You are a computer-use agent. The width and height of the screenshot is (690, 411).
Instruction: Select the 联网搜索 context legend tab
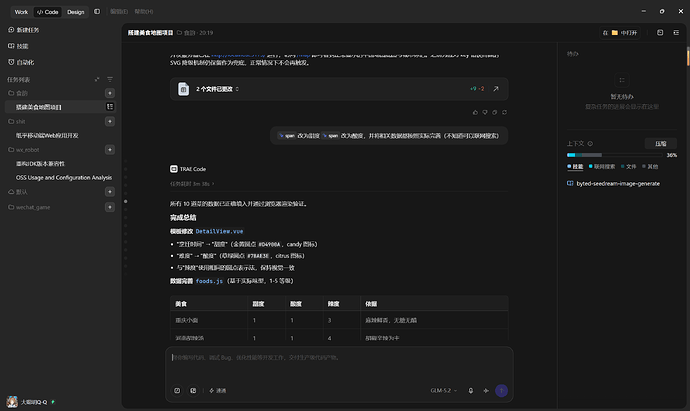pyautogui.click(x=602, y=167)
